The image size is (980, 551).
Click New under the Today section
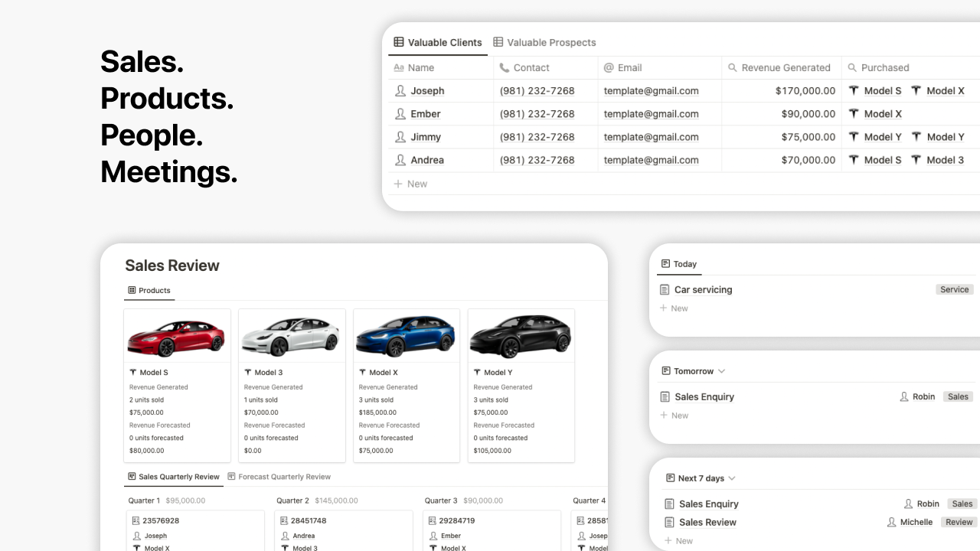(x=674, y=308)
